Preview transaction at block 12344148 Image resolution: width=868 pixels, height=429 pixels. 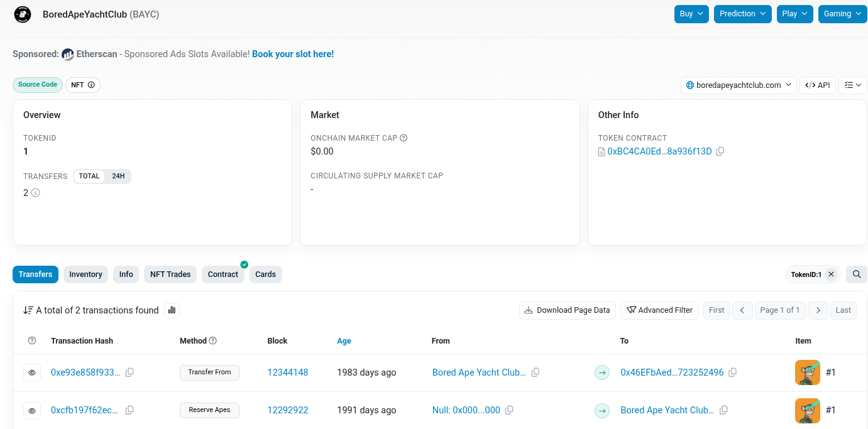(x=32, y=372)
